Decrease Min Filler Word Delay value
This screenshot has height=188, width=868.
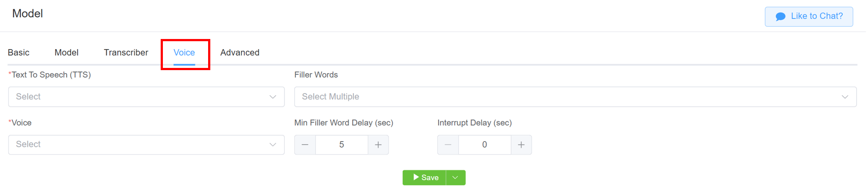(x=305, y=145)
